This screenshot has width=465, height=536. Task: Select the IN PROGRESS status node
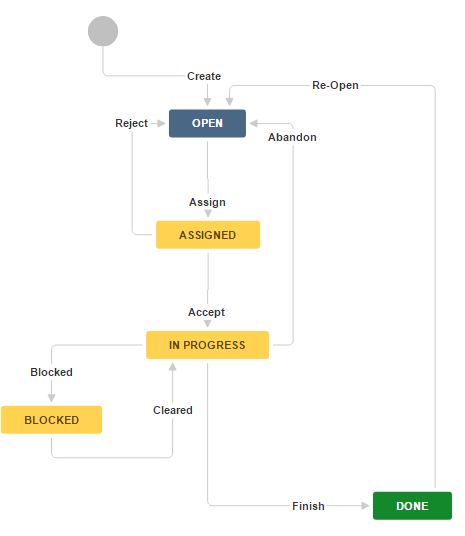click(208, 345)
